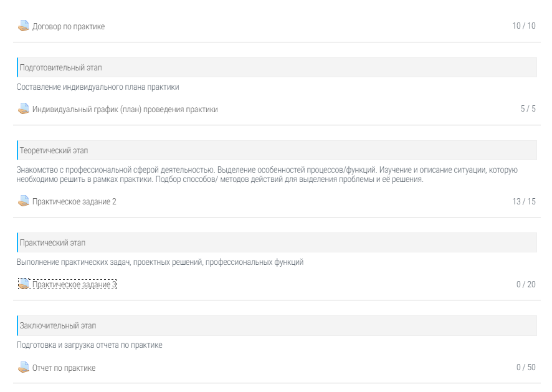Click the 10 / 10 grade value
Viewport: 552px width, 392px height.
(523, 26)
